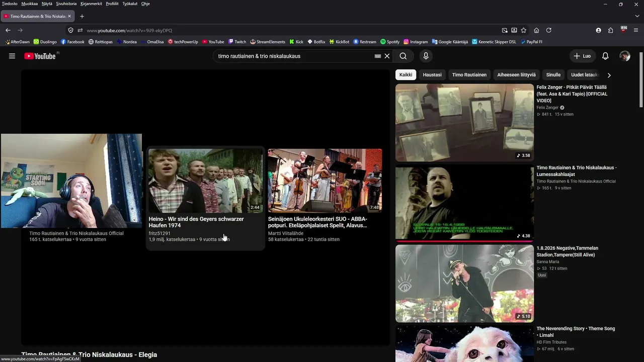
Task: Clear the YouTube search query with X
Action: 387,56
